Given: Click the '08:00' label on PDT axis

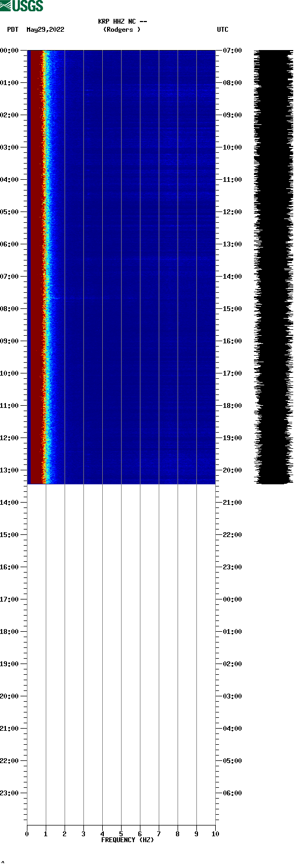Looking at the screenshot, I should (x=10, y=309).
